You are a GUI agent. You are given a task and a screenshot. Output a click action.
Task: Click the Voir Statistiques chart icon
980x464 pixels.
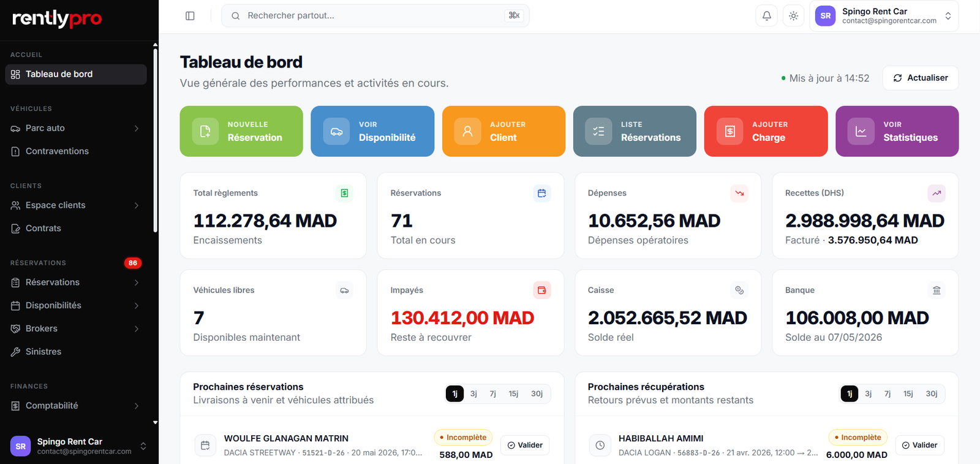click(x=861, y=131)
